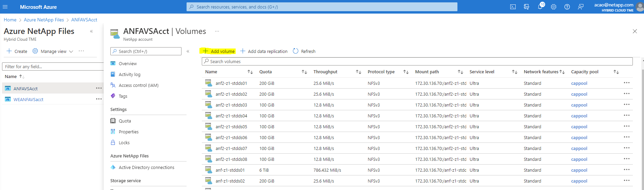The width and height of the screenshot is (644, 190).
Task: Open the feedback icon in header
Action: point(581,7)
